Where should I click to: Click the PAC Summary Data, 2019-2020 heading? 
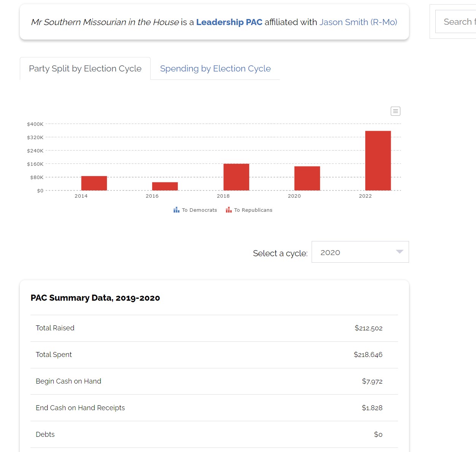(95, 298)
